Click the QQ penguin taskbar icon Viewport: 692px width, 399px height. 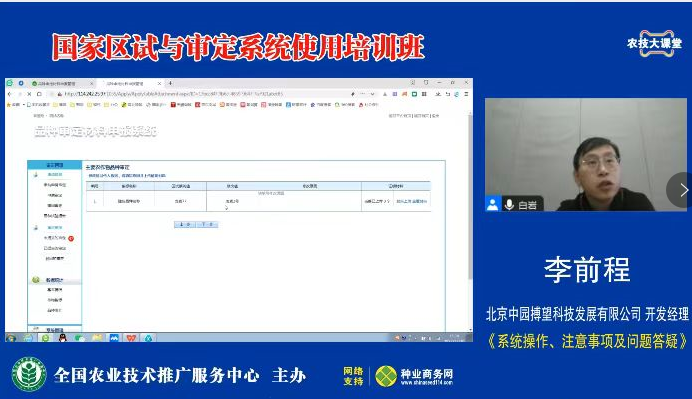coord(62,338)
